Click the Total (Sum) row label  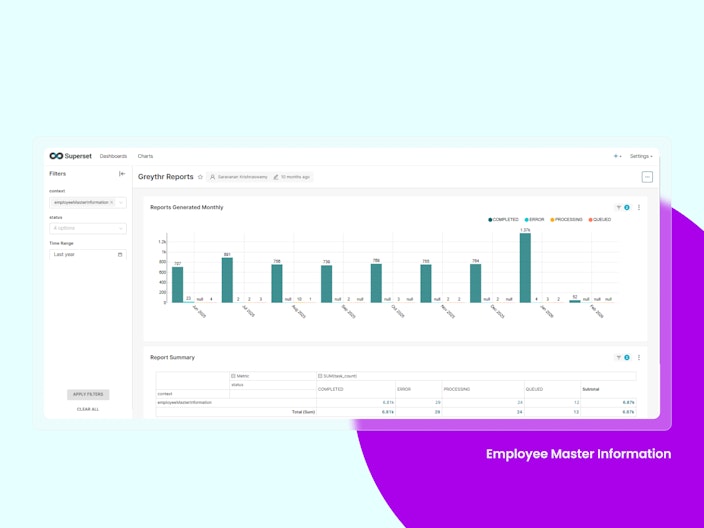(x=303, y=412)
